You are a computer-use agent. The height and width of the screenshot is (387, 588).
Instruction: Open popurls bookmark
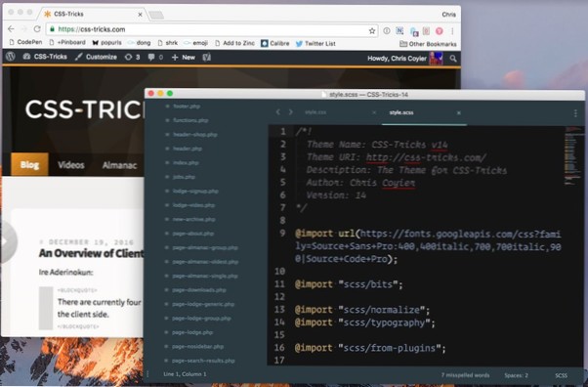coord(106,42)
